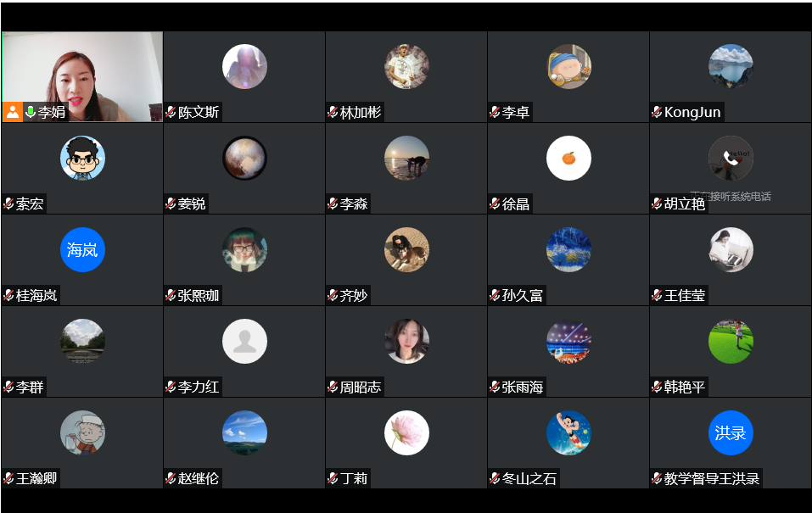The height and width of the screenshot is (513, 812).
Task: Click the name label 韩艳平
Action: click(685, 387)
